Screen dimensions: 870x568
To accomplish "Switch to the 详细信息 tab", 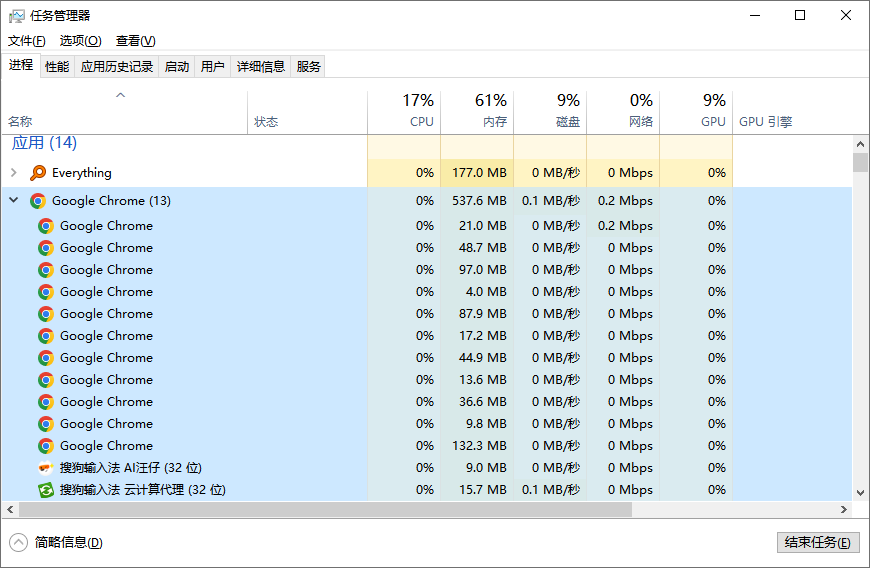I will 260,67.
